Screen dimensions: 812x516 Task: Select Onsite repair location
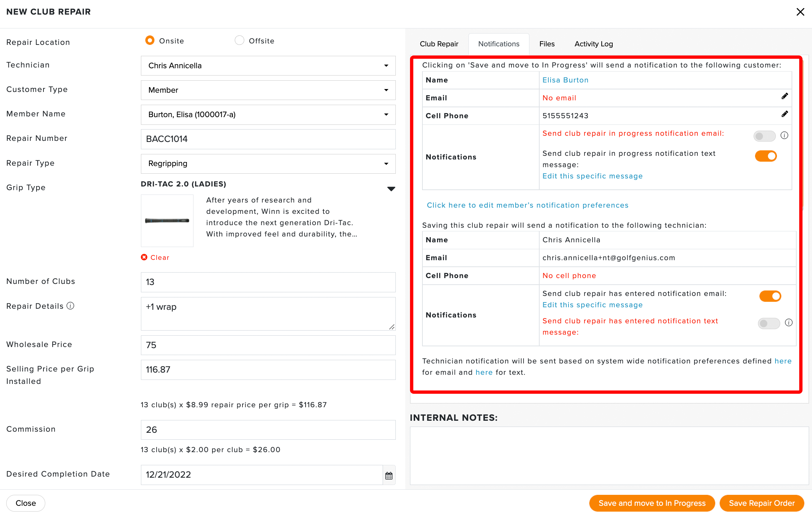click(x=150, y=41)
